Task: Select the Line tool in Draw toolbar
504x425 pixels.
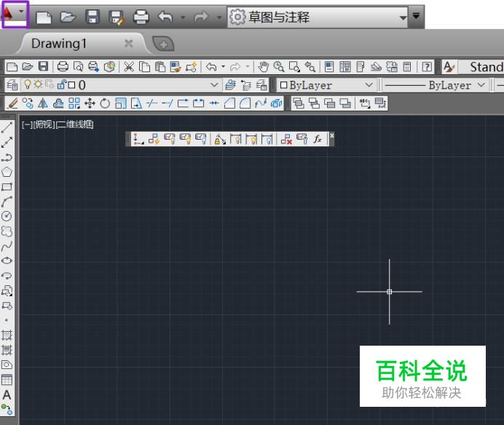Action: pyautogui.click(x=7, y=127)
